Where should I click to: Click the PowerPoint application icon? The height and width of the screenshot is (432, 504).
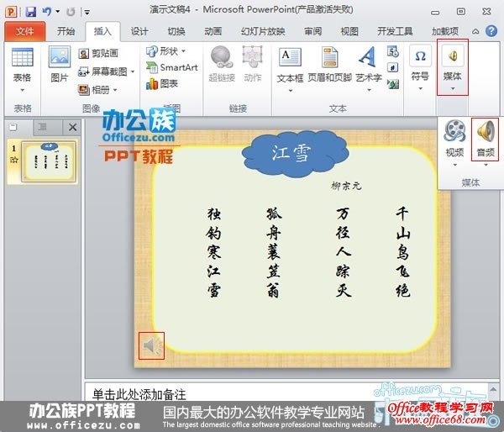11,12
